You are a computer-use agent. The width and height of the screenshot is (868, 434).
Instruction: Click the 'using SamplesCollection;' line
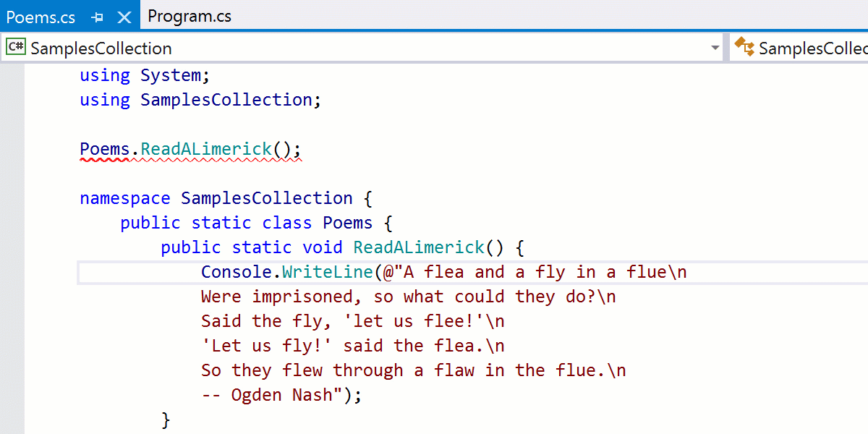[200, 100]
